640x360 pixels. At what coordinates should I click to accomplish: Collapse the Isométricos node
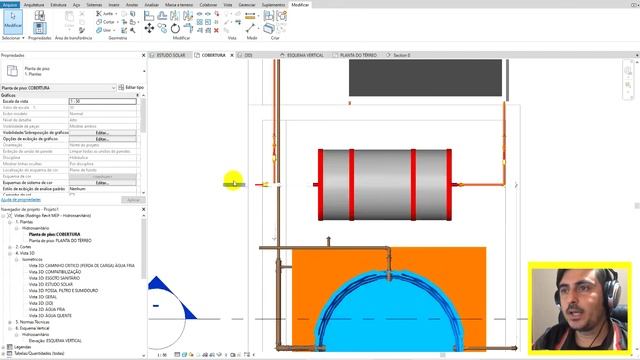tap(16, 260)
